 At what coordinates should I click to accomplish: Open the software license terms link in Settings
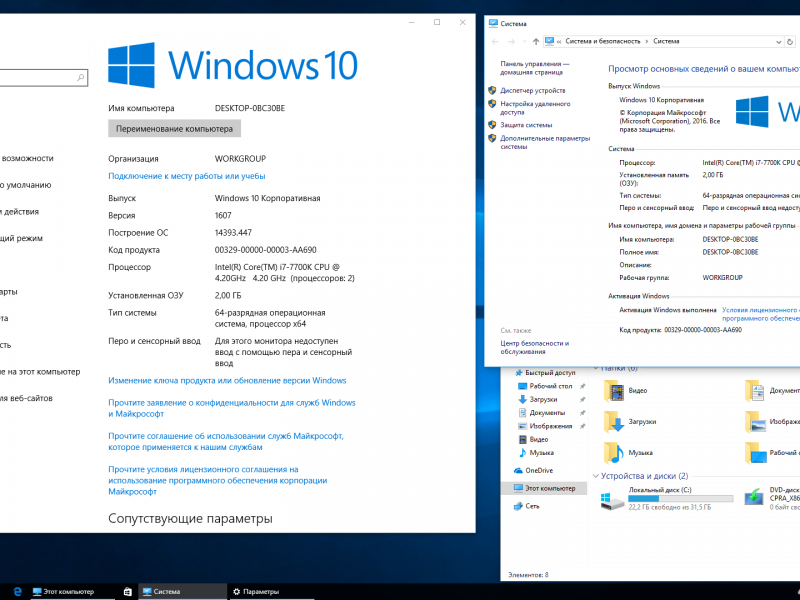(217, 480)
